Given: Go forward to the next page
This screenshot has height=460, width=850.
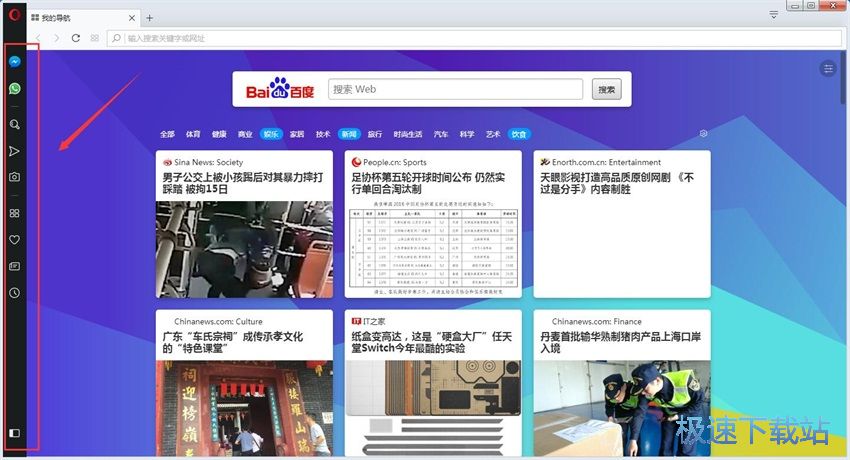Looking at the screenshot, I should pos(56,38).
